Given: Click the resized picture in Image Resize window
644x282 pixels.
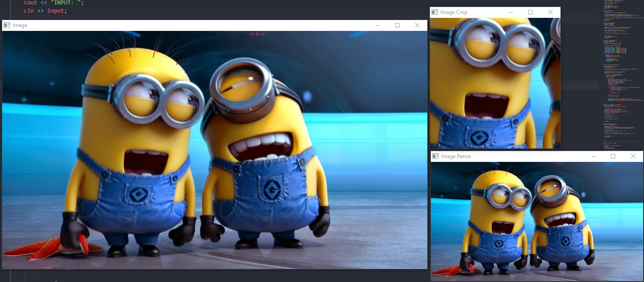Looking at the screenshot, I should click(x=537, y=222).
